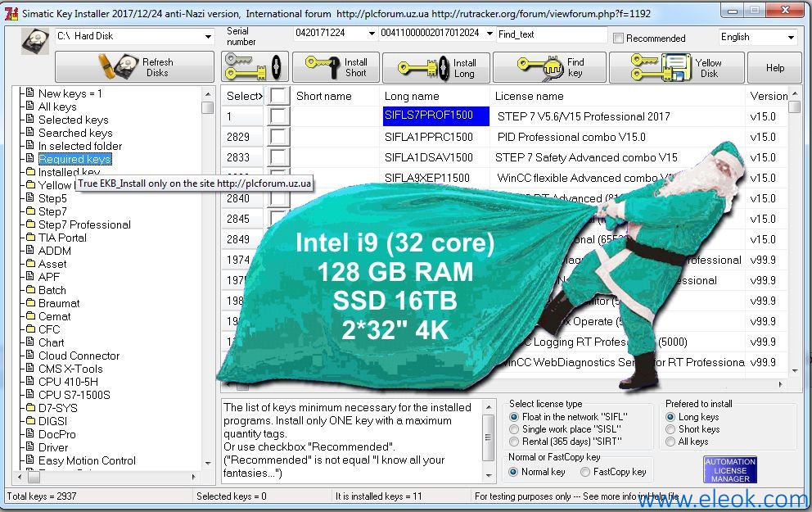The image size is (812, 512).
Task: Click the Install Short key button
Action: pyautogui.click(x=336, y=67)
